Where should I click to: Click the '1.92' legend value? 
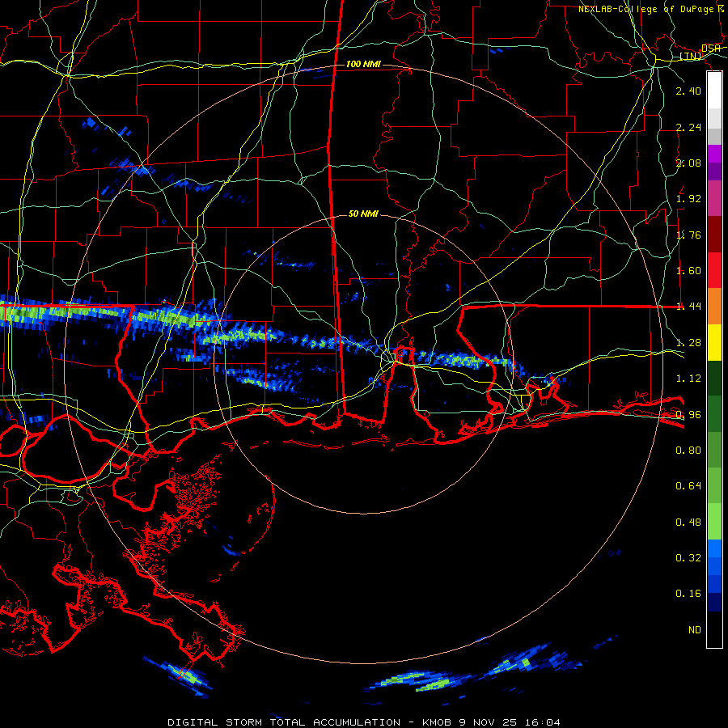click(688, 199)
